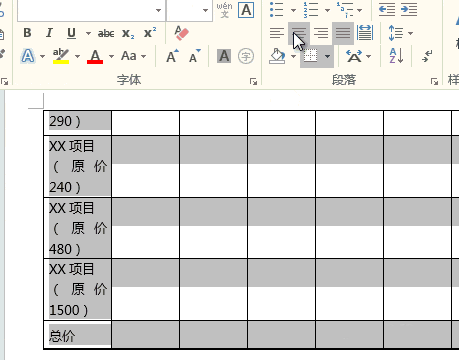Toggle show paragraph marks icon

[x=427, y=56]
